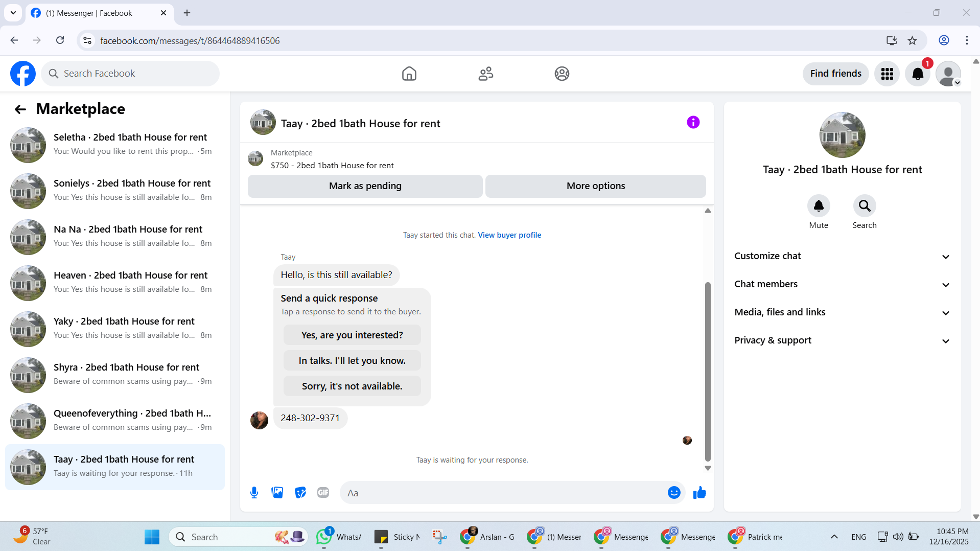Open the Sonielys conversation

(115, 191)
